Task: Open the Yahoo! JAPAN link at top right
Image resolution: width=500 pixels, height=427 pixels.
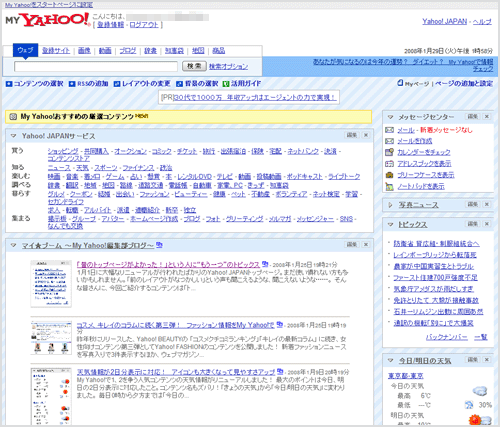Action: click(x=445, y=21)
